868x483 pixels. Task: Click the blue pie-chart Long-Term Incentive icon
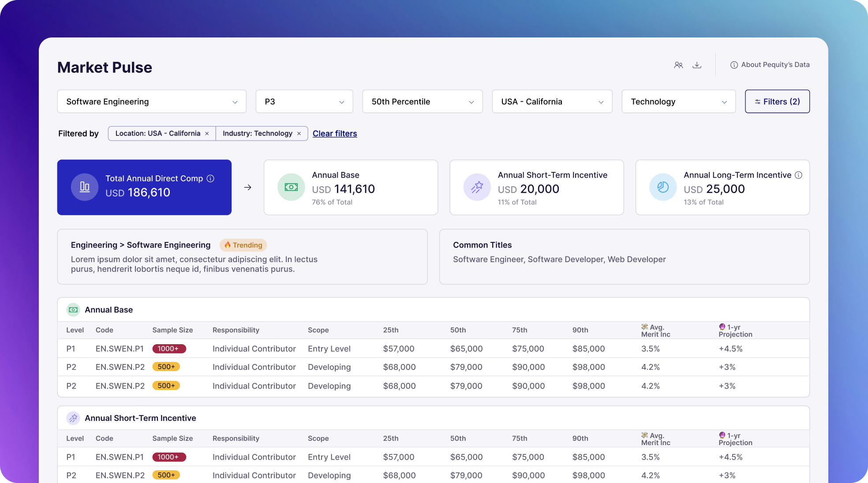662,187
